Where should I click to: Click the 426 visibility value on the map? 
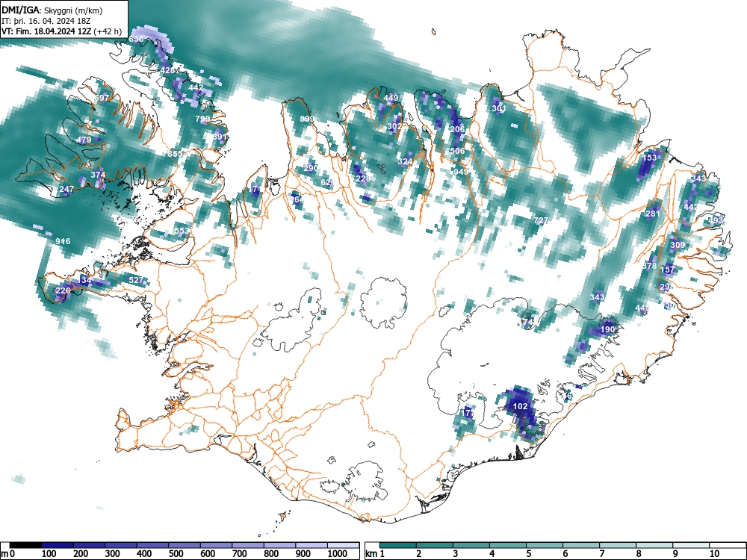coord(167,70)
